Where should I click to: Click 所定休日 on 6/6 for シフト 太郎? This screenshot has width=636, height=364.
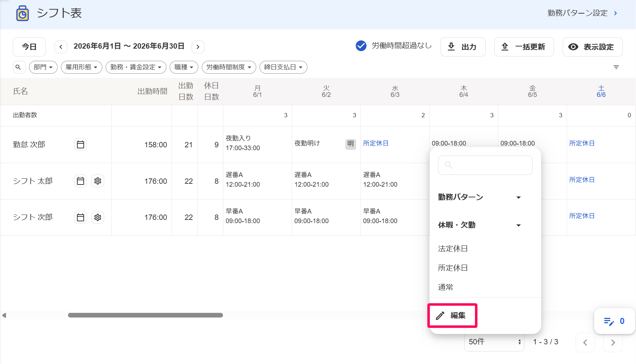pyautogui.click(x=582, y=179)
